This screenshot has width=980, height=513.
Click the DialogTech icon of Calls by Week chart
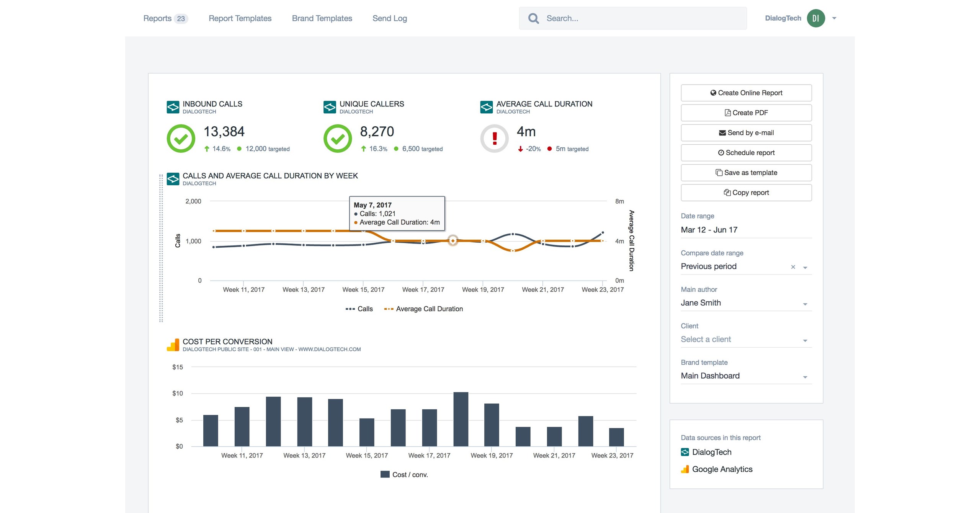(x=173, y=179)
